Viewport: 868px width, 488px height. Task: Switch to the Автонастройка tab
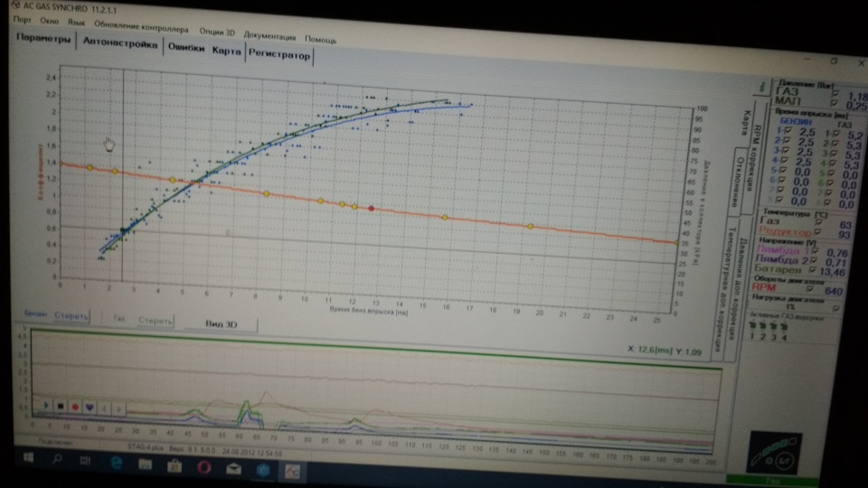pyautogui.click(x=120, y=42)
